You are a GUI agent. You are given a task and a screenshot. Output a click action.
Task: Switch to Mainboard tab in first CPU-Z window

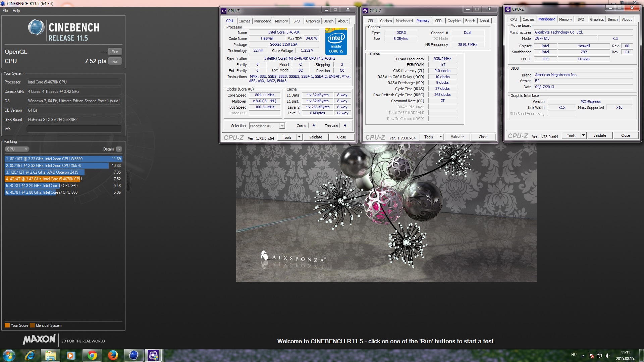pos(263,21)
